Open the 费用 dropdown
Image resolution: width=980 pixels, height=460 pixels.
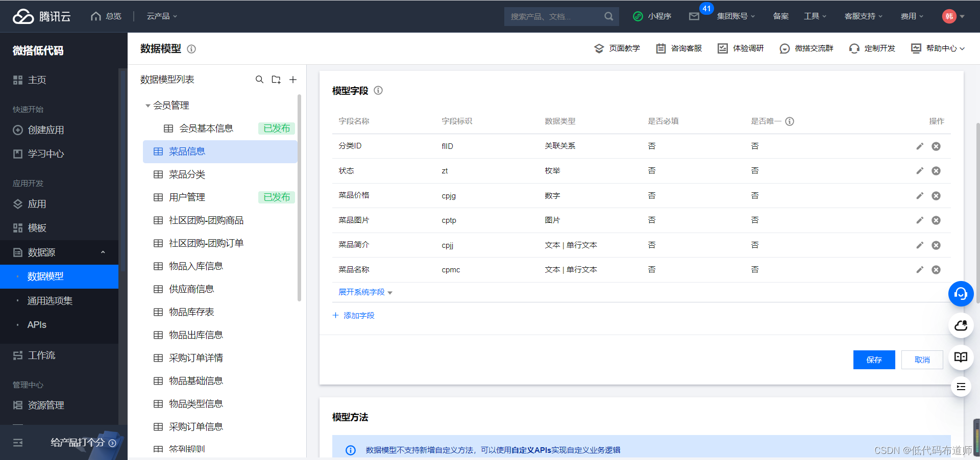[x=912, y=16]
